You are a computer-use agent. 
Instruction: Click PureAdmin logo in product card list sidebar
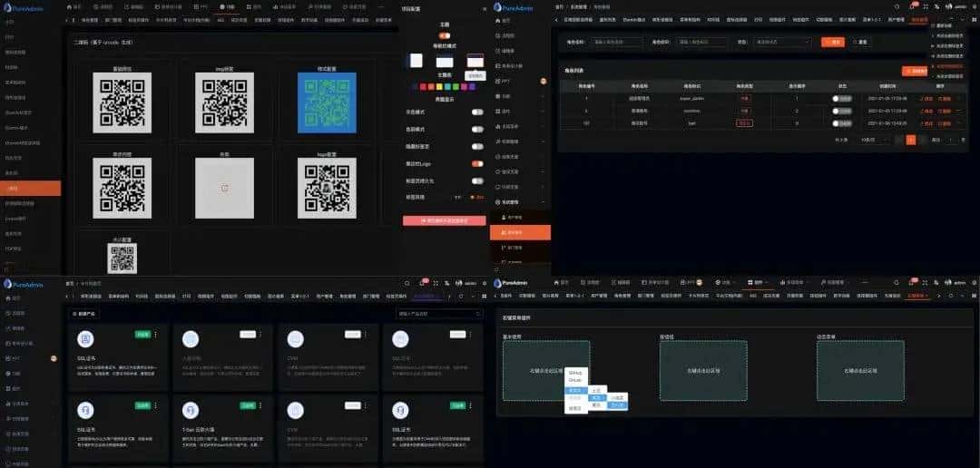[22, 284]
